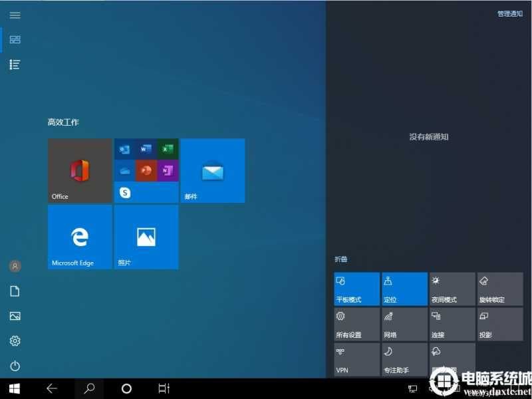The height and width of the screenshot is (399, 532).
Task: Click the taskbar Back arrow
Action: [x=52, y=388]
